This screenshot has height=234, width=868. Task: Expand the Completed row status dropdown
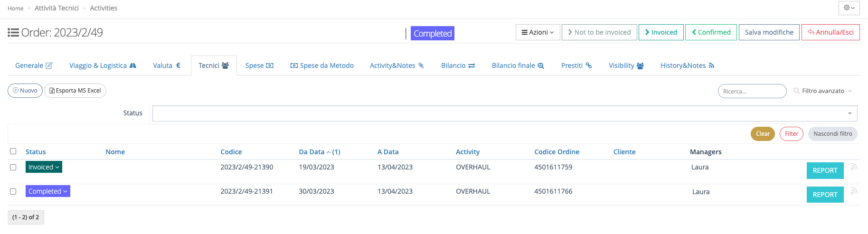point(47,191)
